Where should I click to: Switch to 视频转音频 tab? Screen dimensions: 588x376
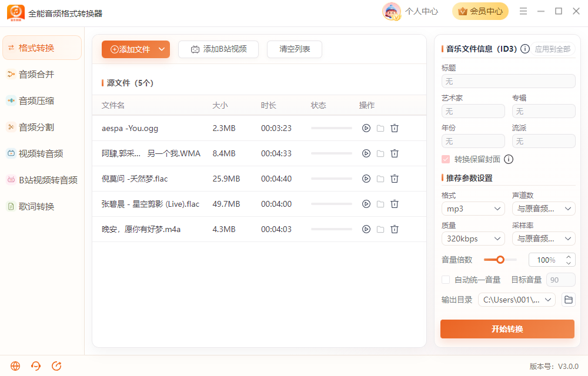tap(42, 153)
